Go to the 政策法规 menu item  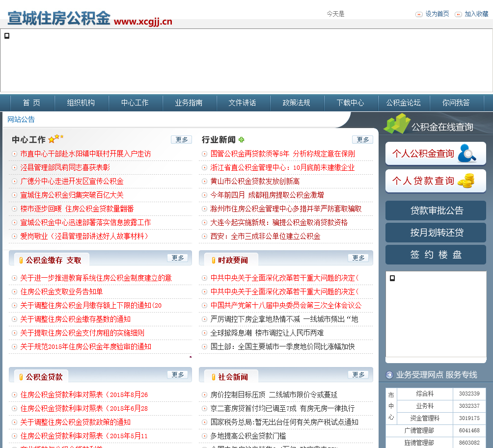[296, 103]
